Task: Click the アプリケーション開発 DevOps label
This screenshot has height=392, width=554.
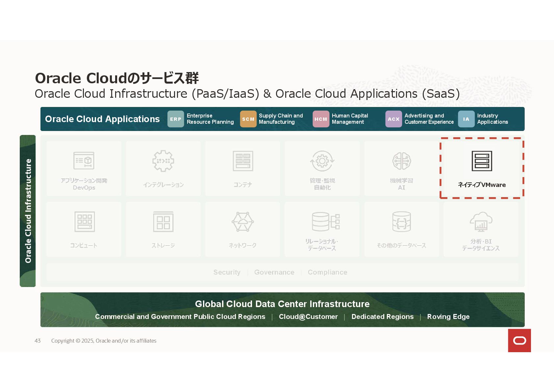Action: pyautogui.click(x=84, y=184)
